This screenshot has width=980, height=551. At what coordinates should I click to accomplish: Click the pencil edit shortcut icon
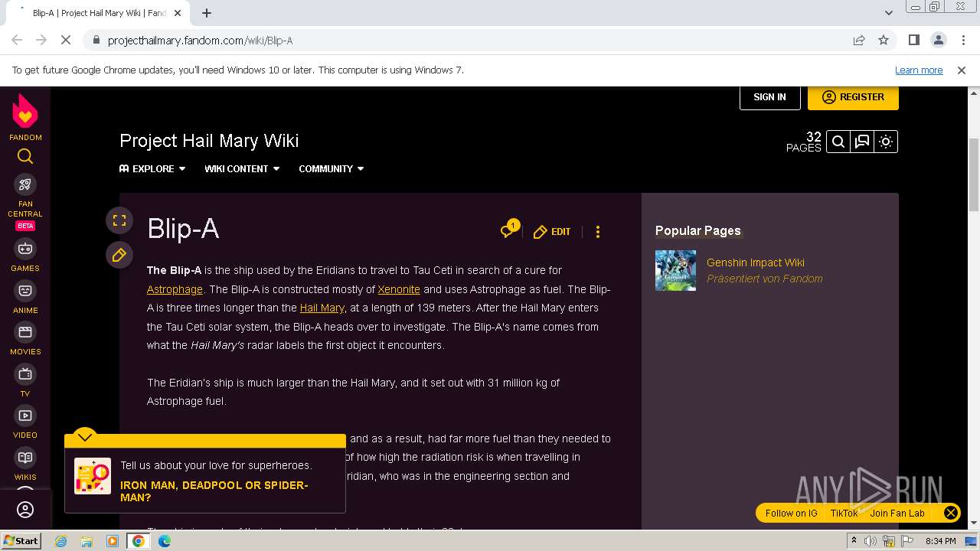(119, 255)
